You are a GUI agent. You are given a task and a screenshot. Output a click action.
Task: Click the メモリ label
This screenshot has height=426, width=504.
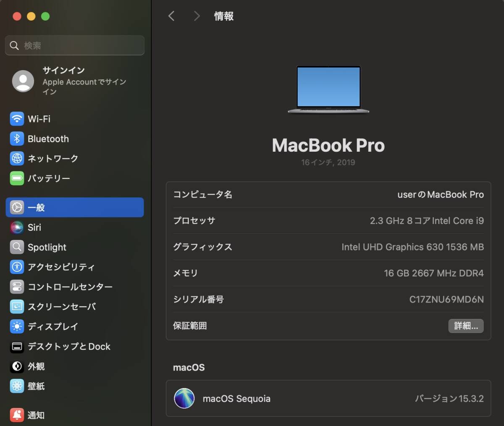coord(185,273)
